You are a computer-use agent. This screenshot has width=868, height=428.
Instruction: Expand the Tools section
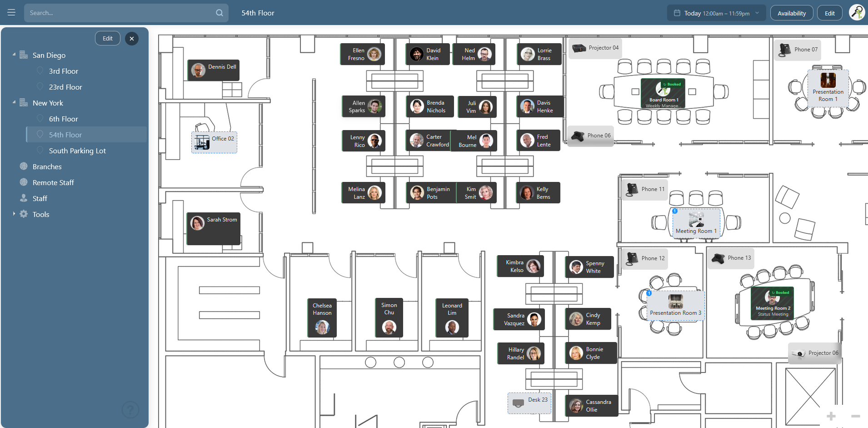click(14, 214)
